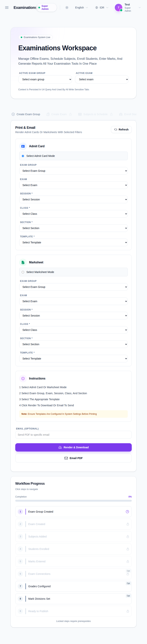Open Marksheet Section dropdown
This screenshot has width=147, height=644.
click(73, 344)
